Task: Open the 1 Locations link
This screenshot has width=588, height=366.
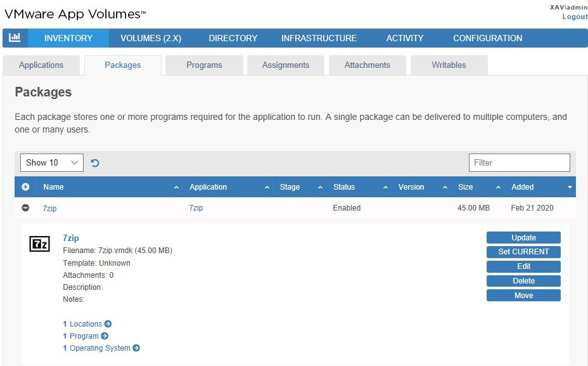Action: tap(82, 324)
